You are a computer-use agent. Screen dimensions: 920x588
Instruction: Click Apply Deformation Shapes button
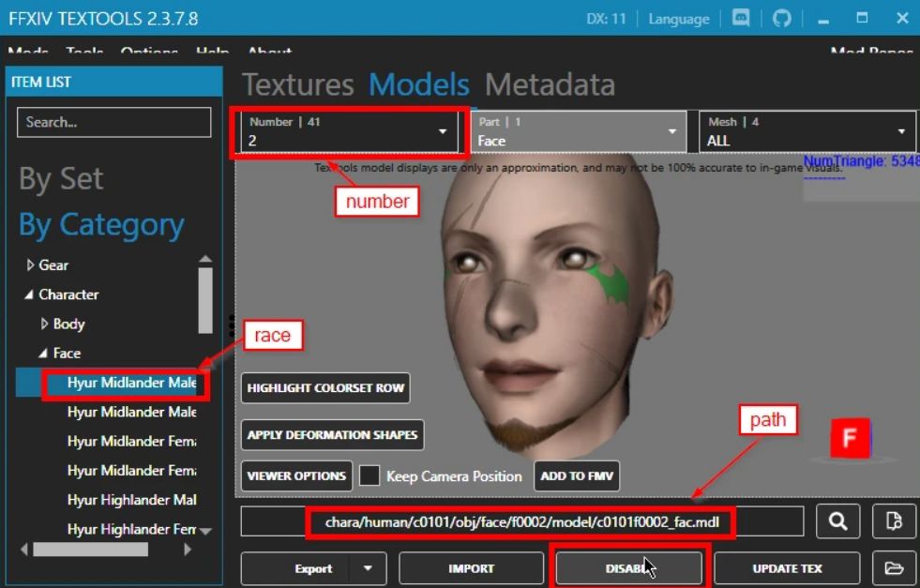pos(332,435)
